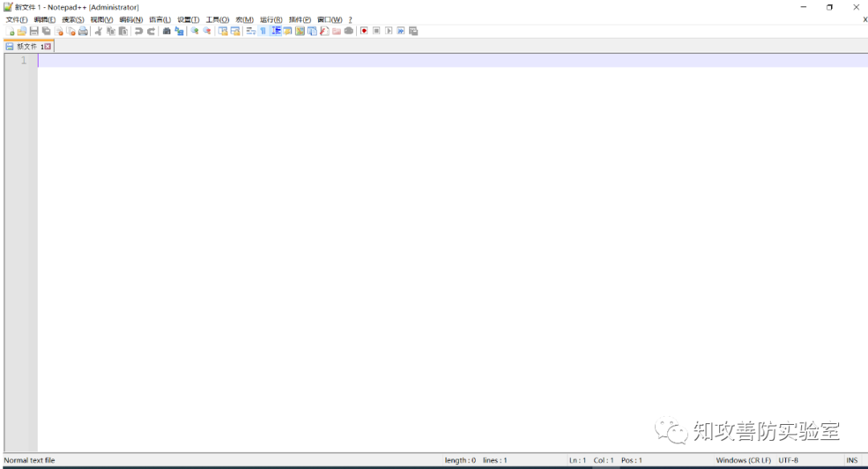Screen dimensions: 868x469
Task: Open the Function List icon
Action: point(325,31)
